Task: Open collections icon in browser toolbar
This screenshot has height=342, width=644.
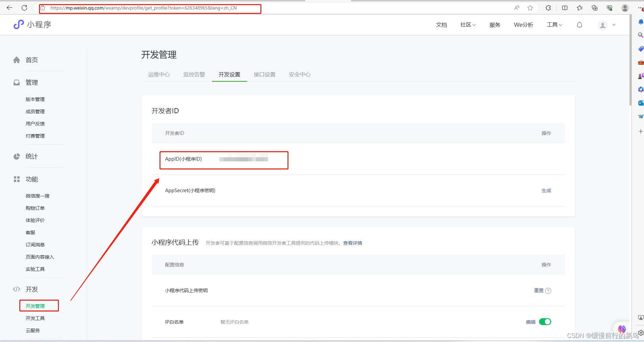Action: click(x=595, y=8)
